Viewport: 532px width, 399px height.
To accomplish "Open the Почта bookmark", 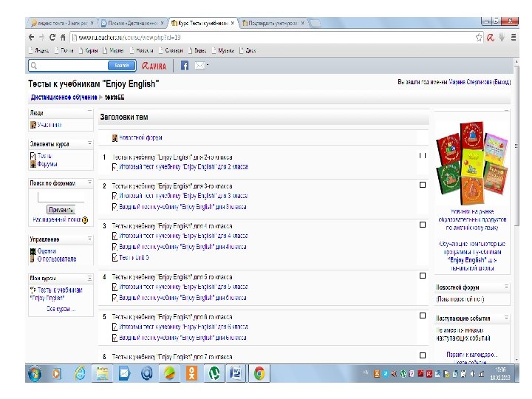I will 64,50.
